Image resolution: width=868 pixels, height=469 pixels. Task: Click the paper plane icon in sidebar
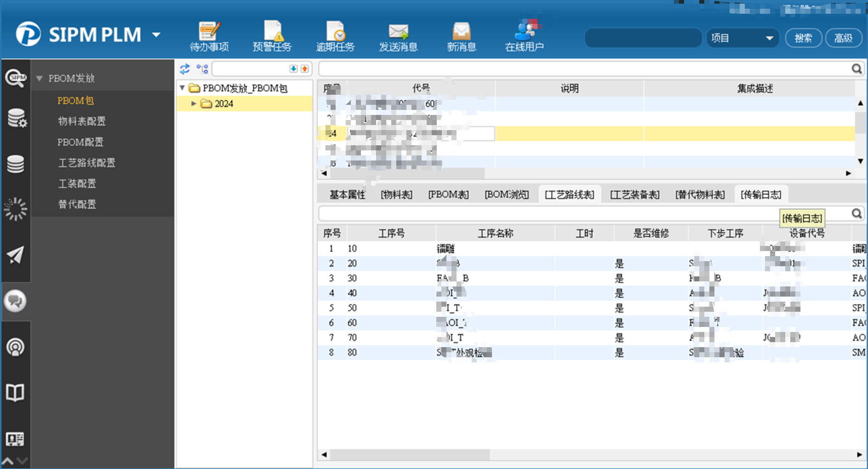click(x=15, y=255)
